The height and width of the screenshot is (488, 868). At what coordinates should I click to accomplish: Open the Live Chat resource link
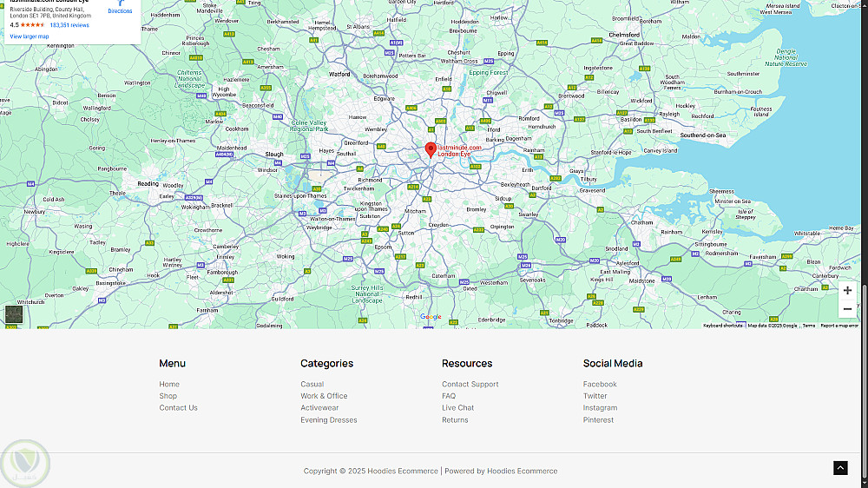[457, 408]
